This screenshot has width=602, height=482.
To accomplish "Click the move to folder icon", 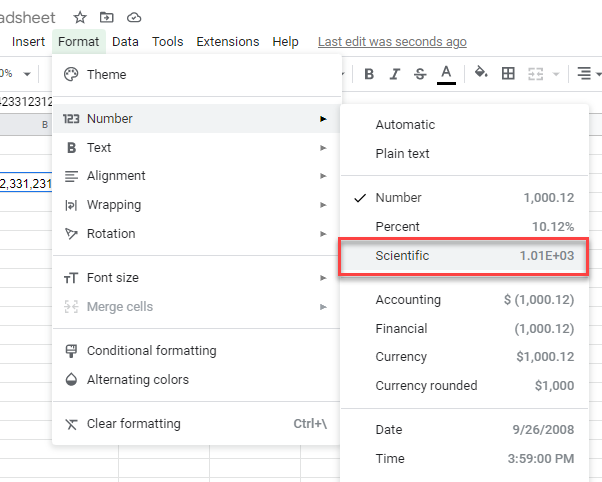I will pyautogui.click(x=107, y=18).
